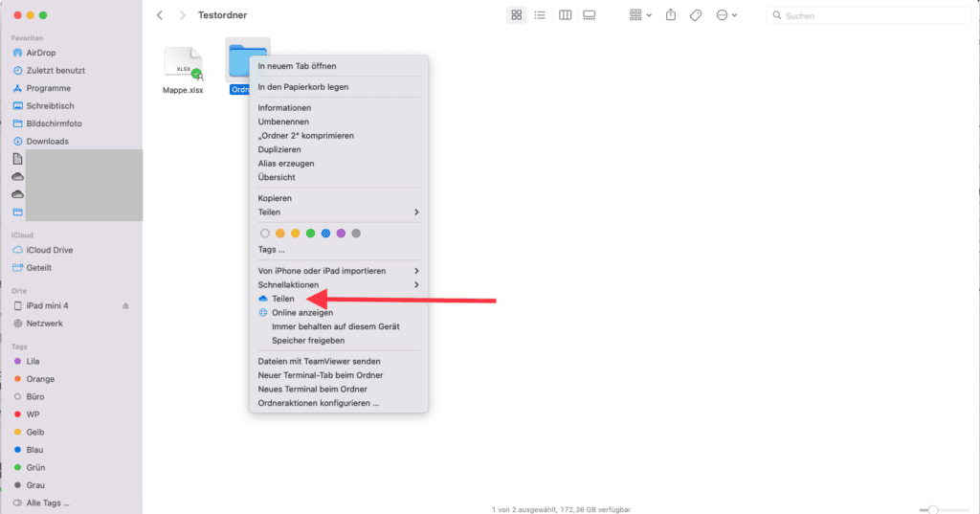
Task: Remove color tag with empty circle
Action: pyautogui.click(x=265, y=234)
